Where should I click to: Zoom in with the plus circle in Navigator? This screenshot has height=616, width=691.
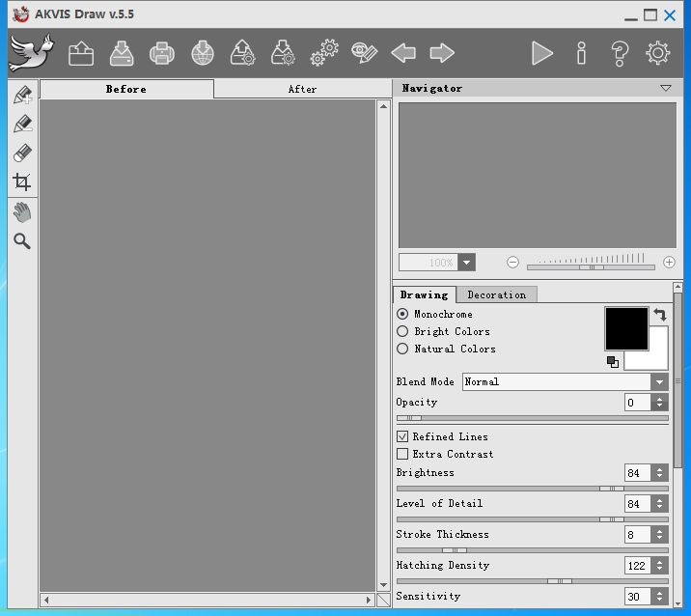669,263
